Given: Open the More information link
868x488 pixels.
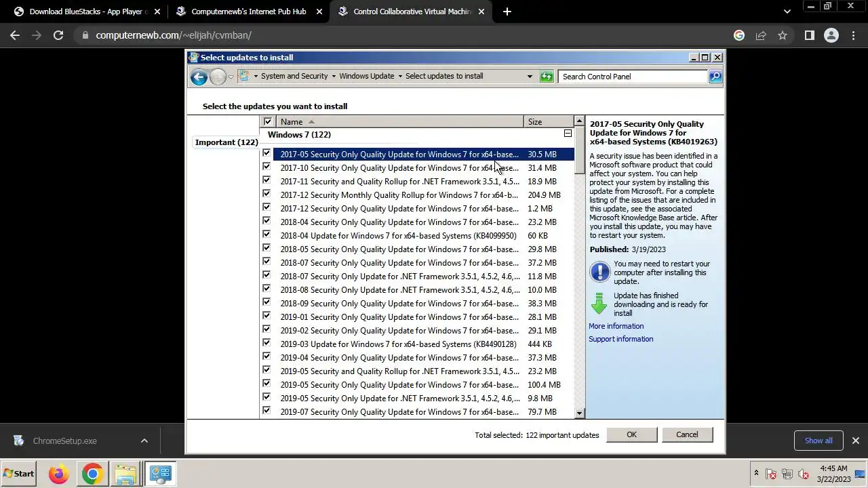Looking at the screenshot, I should [616, 326].
